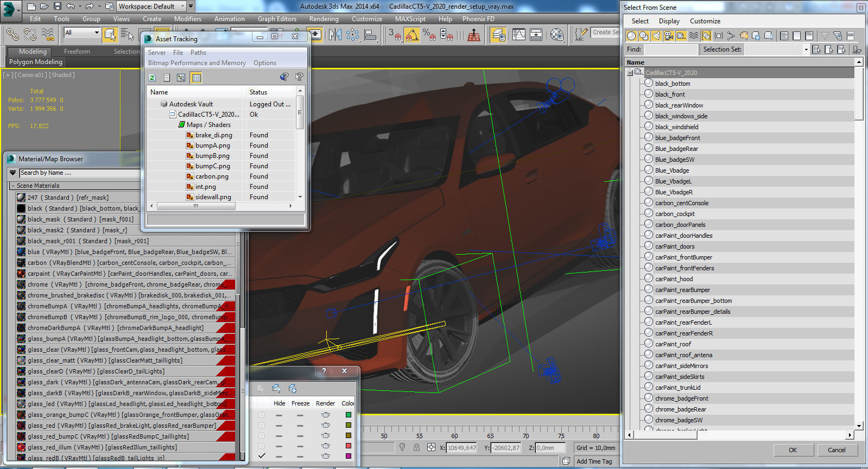This screenshot has height=469, width=868.
Task: Click Refresh icon in Asset Tracking
Action: (x=152, y=78)
